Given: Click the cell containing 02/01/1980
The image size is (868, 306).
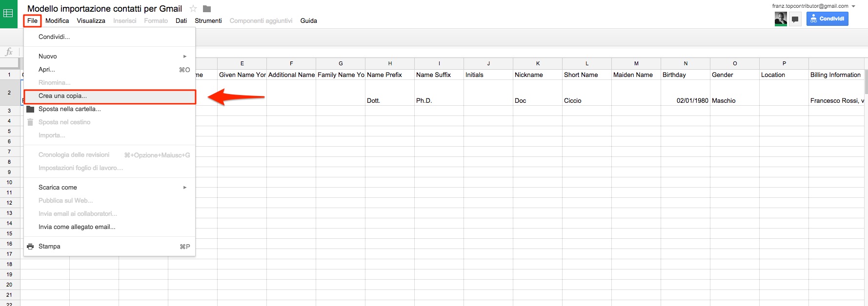Looking at the screenshot, I should click(x=686, y=93).
